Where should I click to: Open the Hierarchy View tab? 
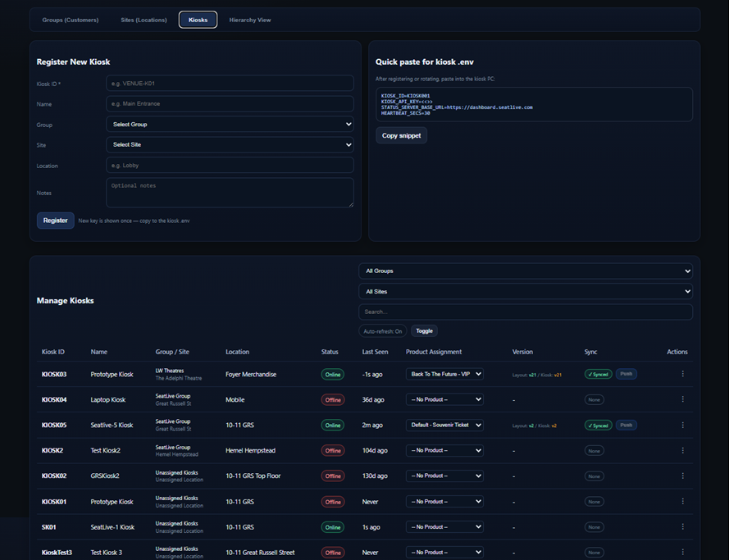[x=250, y=20]
